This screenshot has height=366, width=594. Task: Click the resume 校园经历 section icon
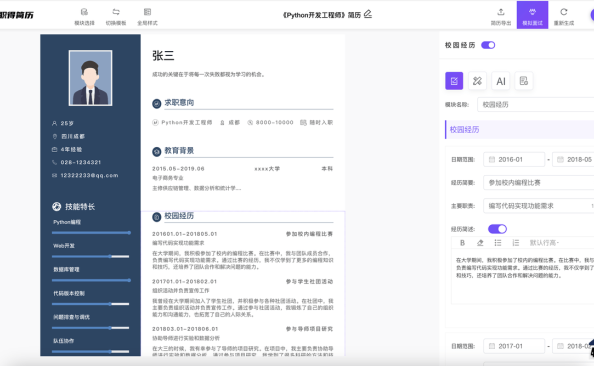(156, 217)
